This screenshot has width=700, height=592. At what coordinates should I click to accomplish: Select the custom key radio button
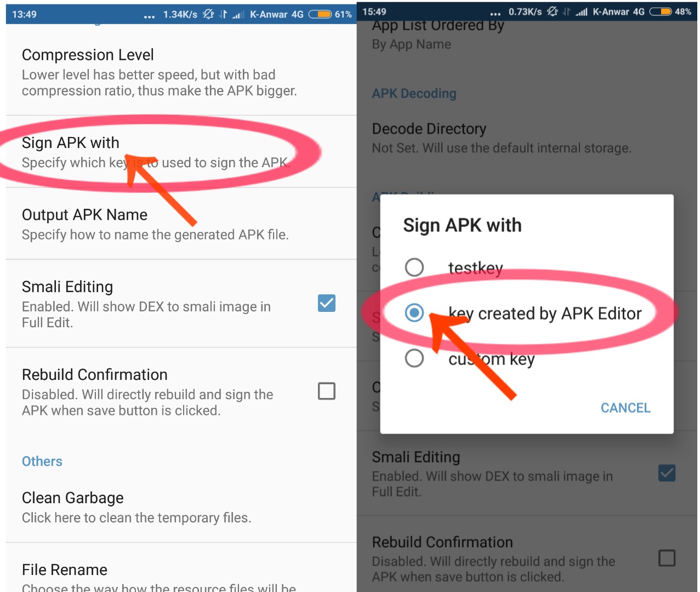pos(414,358)
